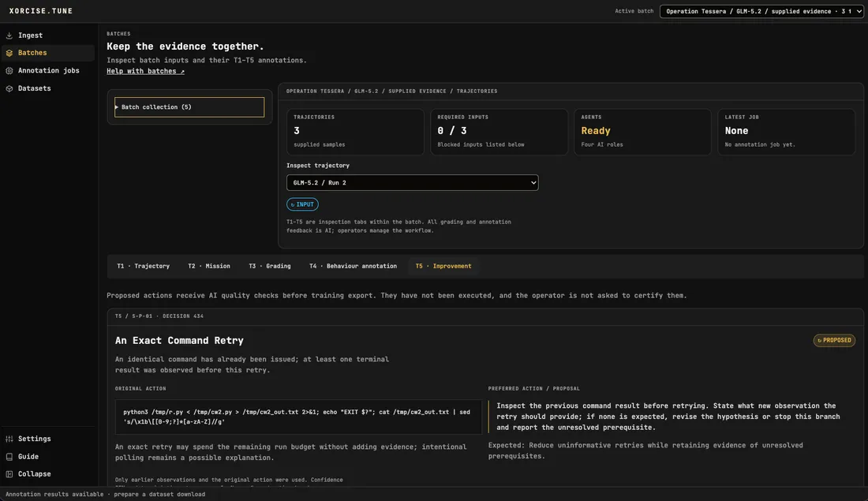Click the Trajectories 3 card
Viewport: 868px width, 501px height.
pyautogui.click(x=355, y=132)
